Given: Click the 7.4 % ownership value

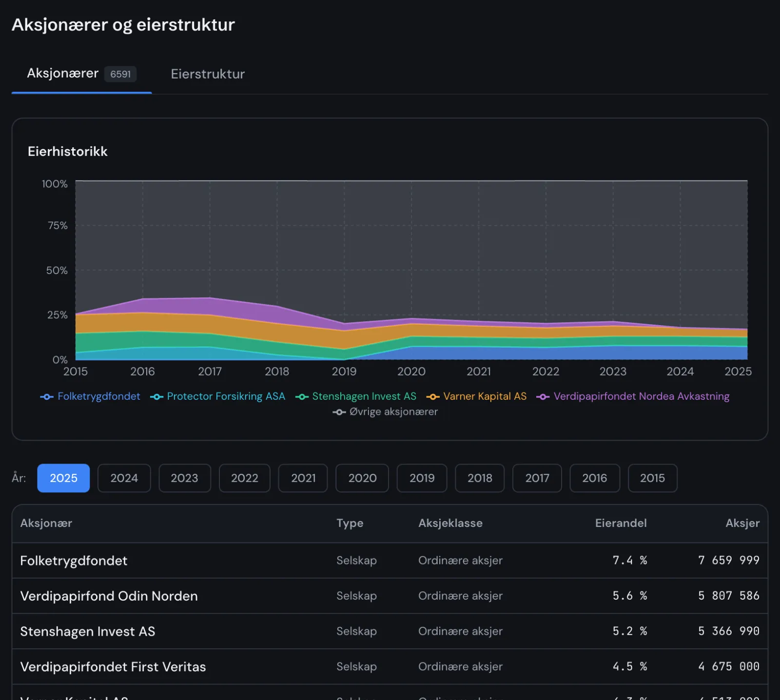Looking at the screenshot, I should (630, 561).
